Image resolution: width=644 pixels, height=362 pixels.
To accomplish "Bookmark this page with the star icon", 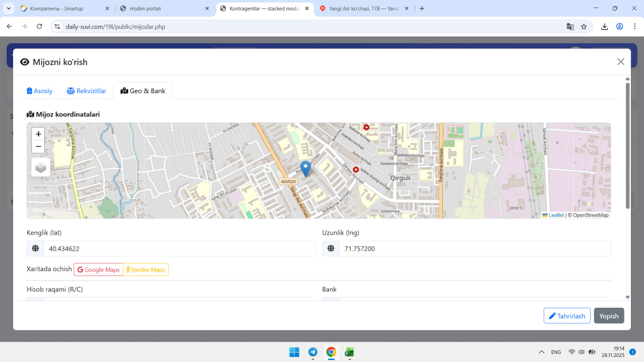I will point(584,27).
